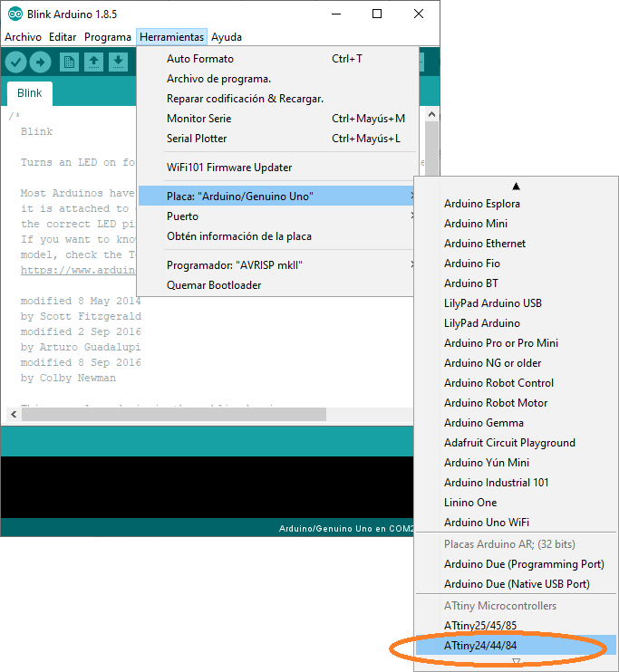Click editor horizontal scrollbar left arrow
The image size is (619, 672).
[15, 415]
